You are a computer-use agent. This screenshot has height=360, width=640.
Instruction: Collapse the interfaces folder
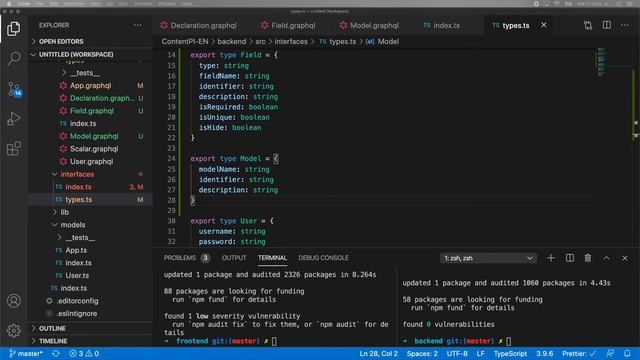77,174
